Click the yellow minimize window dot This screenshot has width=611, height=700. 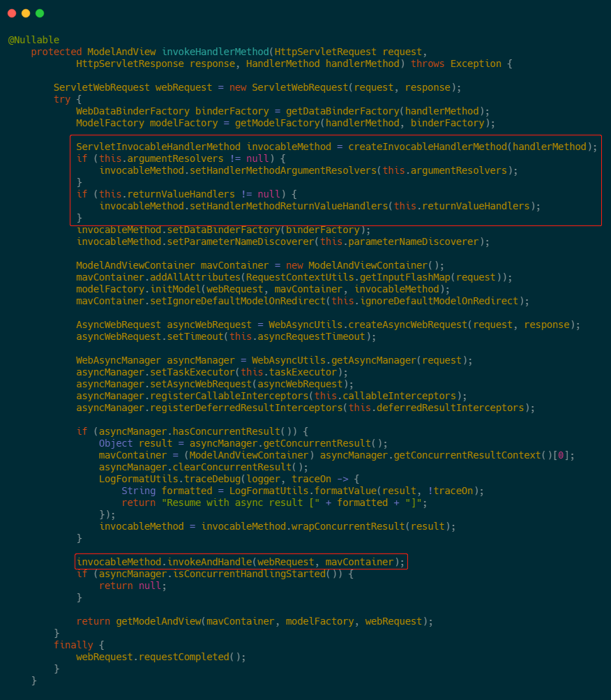[26, 13]
